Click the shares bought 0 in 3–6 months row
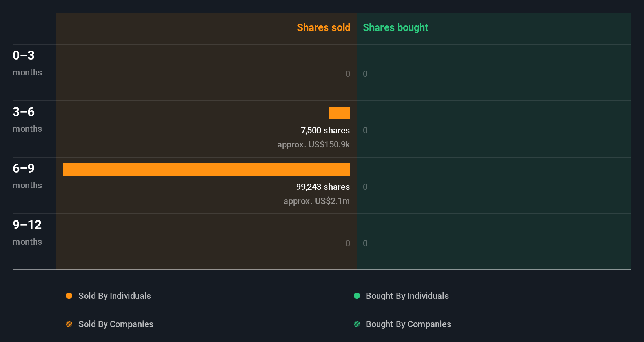644x342 pixels. pos(365,130)
